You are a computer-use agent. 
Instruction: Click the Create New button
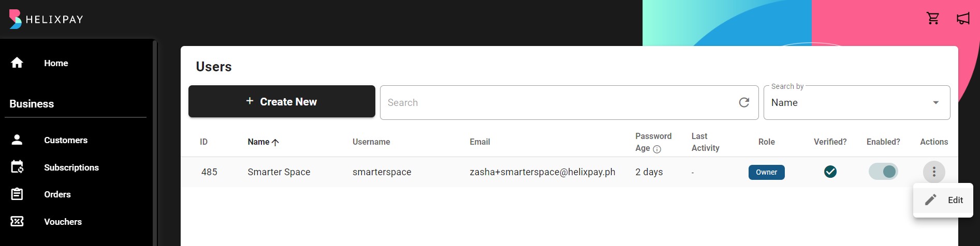pos(282,101)
